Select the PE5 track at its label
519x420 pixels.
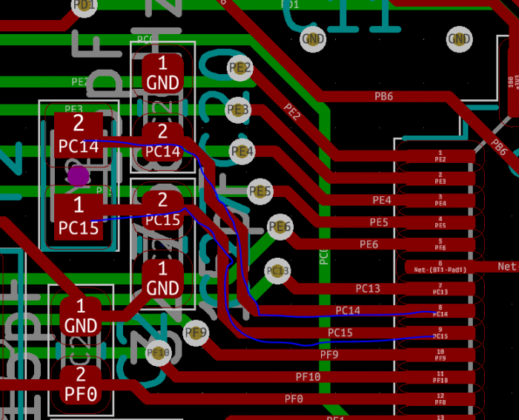[379, 222]
